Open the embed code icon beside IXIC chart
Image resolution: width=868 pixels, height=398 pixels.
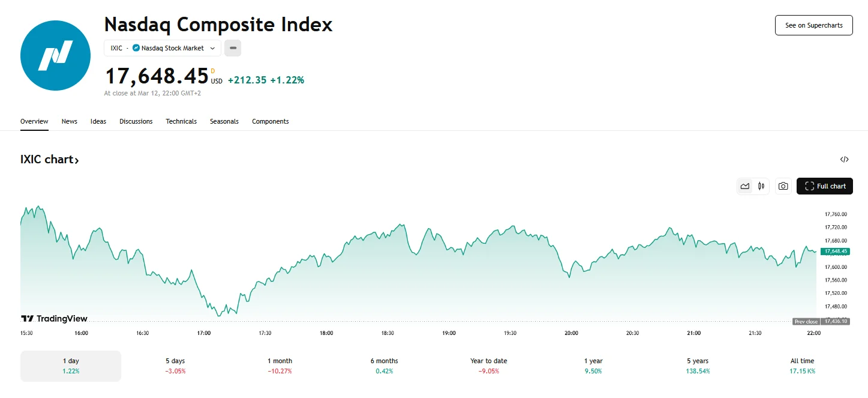click(845, 159)
